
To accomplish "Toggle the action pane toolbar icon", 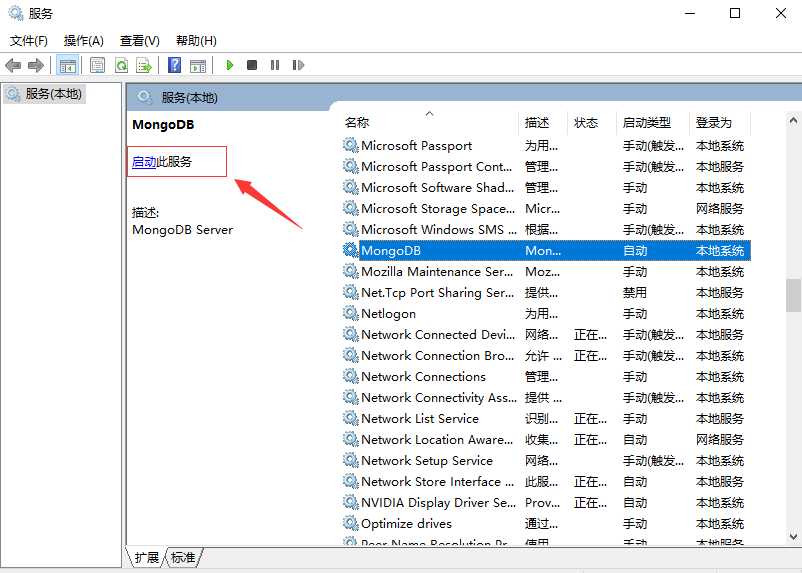I will [197, 65].
